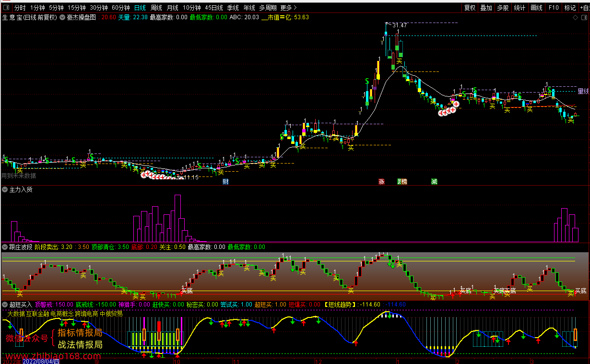This screenshot has width=590, height=364.
Task: Click the 电商概念 concept tag
Action: point(62,314)
